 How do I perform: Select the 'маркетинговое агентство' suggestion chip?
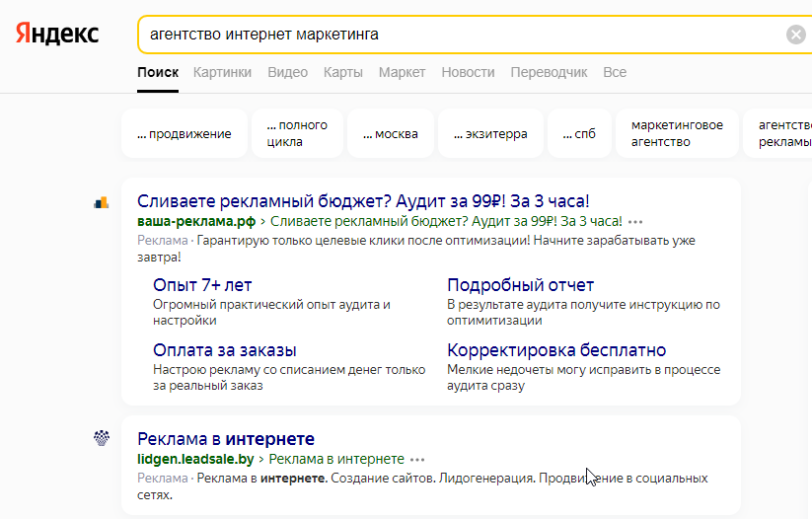click(677, 133)
